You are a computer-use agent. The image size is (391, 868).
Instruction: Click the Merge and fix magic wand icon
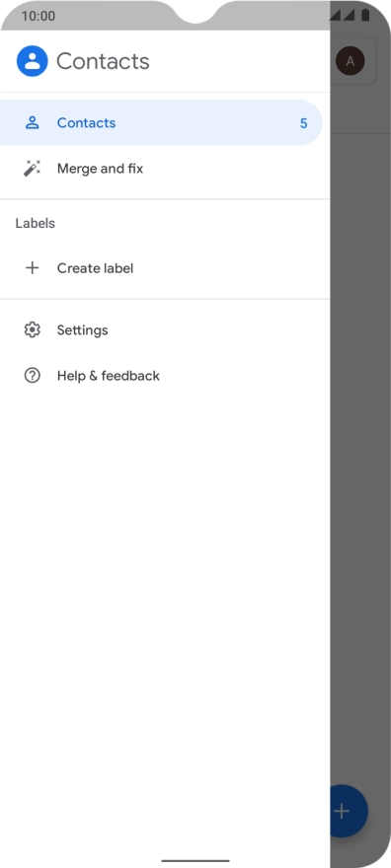pyautogui.click(x=33, y=169)
